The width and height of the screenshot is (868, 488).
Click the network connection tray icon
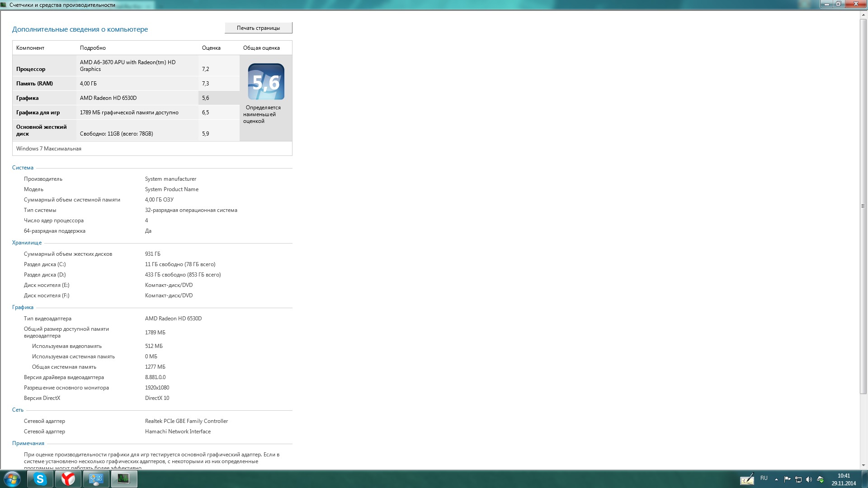[x=798, y=479]
